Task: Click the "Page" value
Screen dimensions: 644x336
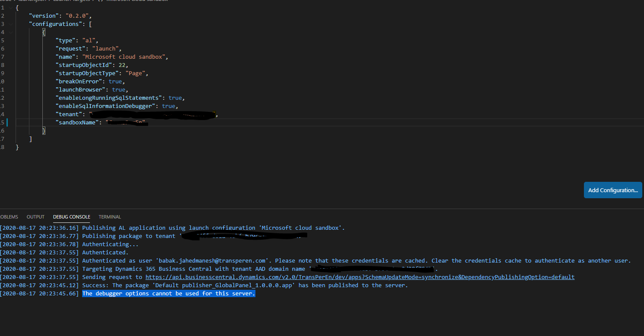Action: pos(135,73)
